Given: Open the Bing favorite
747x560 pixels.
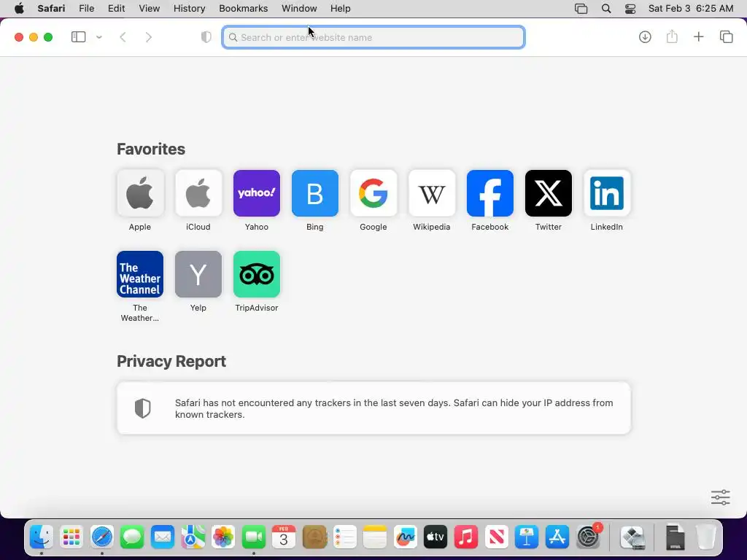Looking at the screenshot, I should tap(315, 193).
